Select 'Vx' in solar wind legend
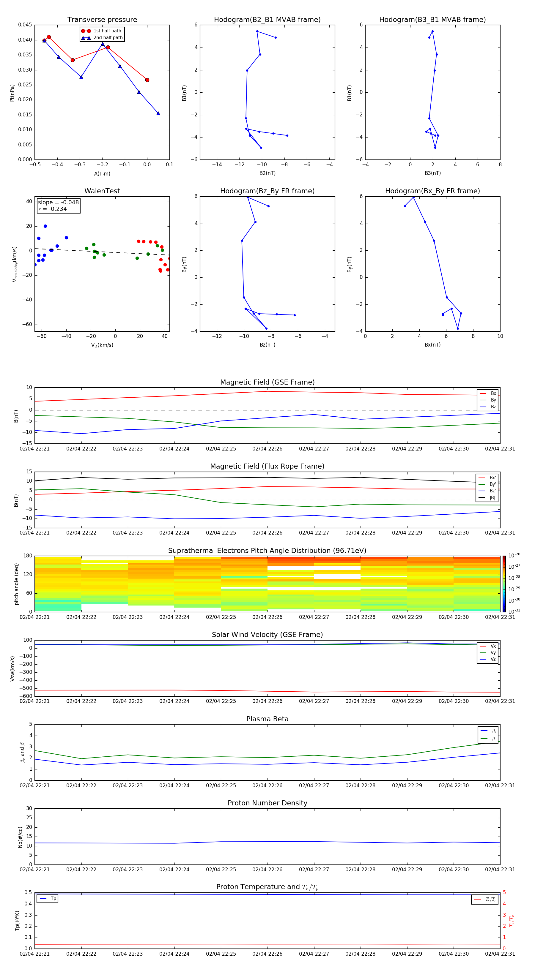This screenshot has height=980, width=535. tap(488, 646)
